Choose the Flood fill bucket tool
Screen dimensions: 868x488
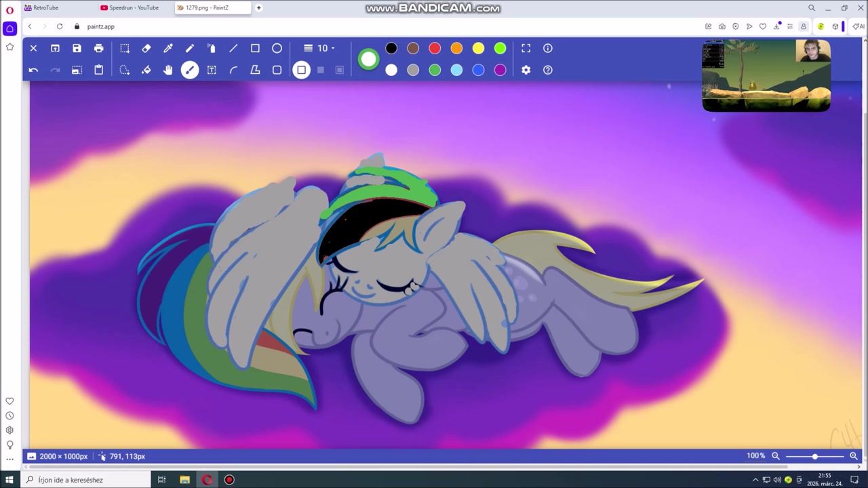coord(146,70)
